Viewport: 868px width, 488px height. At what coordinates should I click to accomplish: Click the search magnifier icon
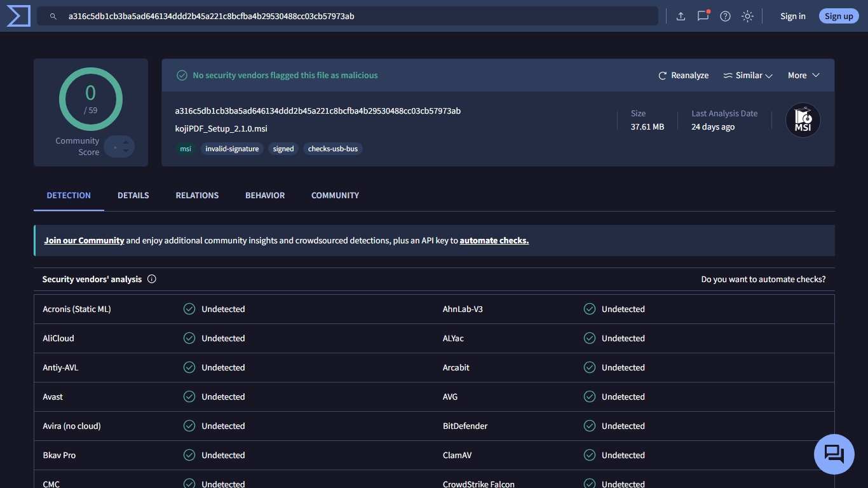(x=54, y=17)
